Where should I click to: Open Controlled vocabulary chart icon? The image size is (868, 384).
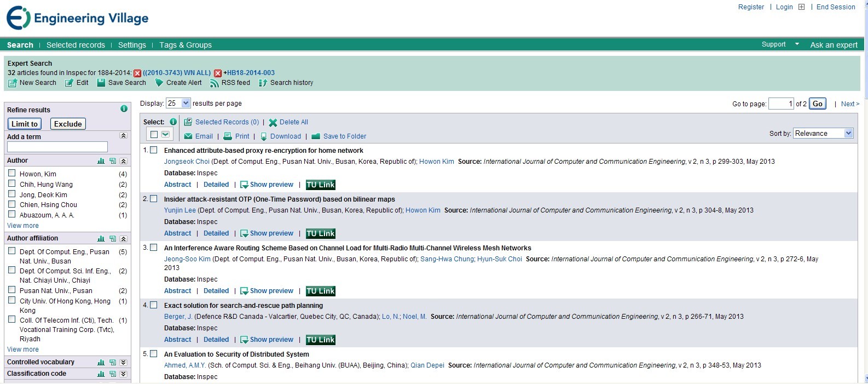click(x=101, y=362)
